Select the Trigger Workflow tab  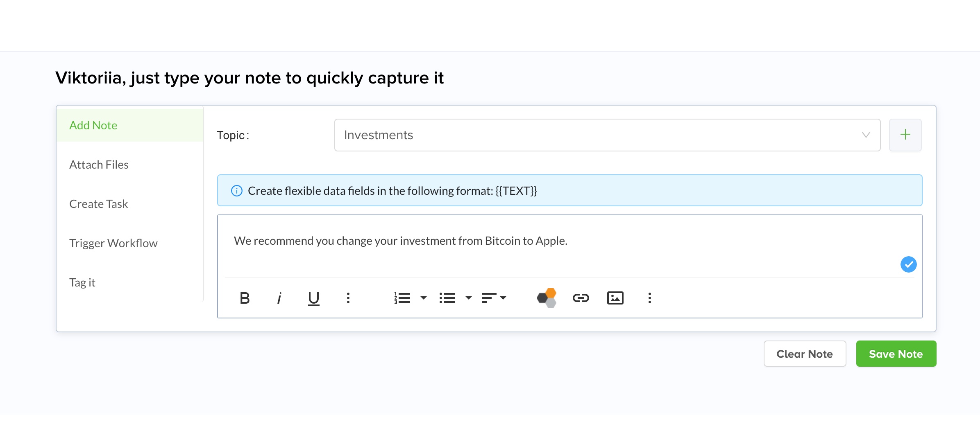(x=113, y=243)
